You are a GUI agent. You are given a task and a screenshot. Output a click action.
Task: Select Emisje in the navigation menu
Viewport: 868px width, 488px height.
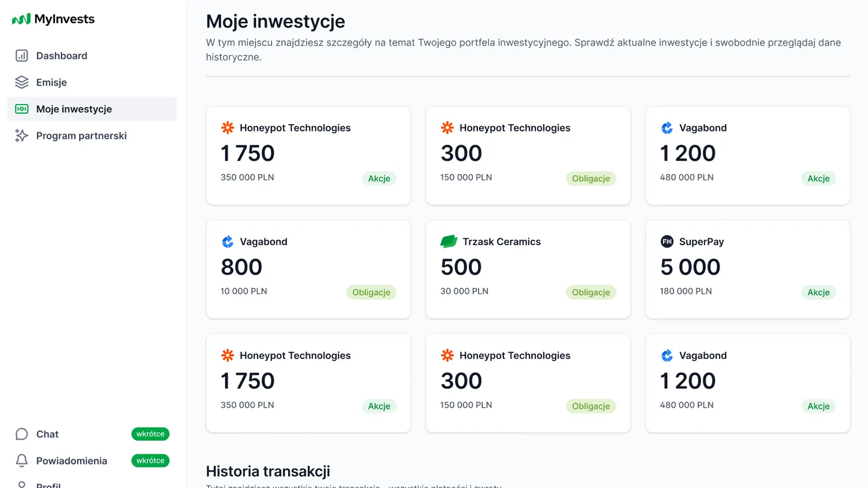52,82
